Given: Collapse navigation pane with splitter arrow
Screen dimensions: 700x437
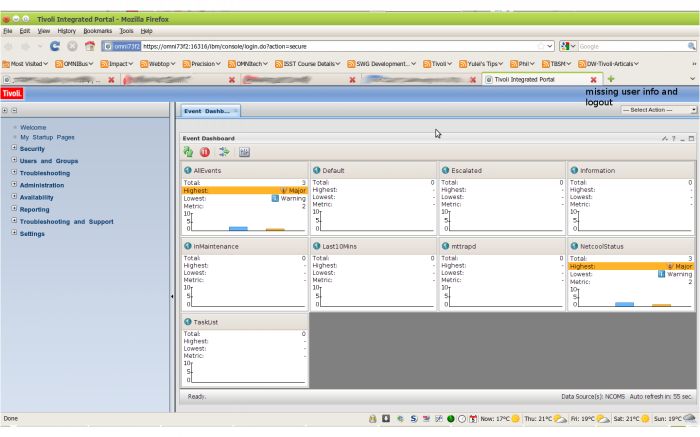Looking at the screenshot, I should click(x=172, y=296).
